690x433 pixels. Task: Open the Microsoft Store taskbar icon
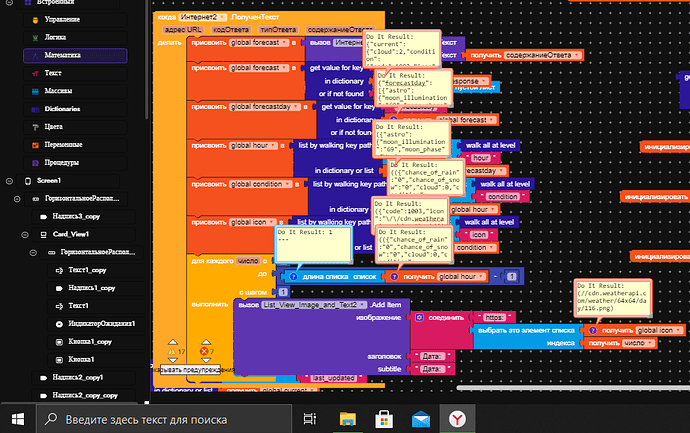[x=384, y=419]
